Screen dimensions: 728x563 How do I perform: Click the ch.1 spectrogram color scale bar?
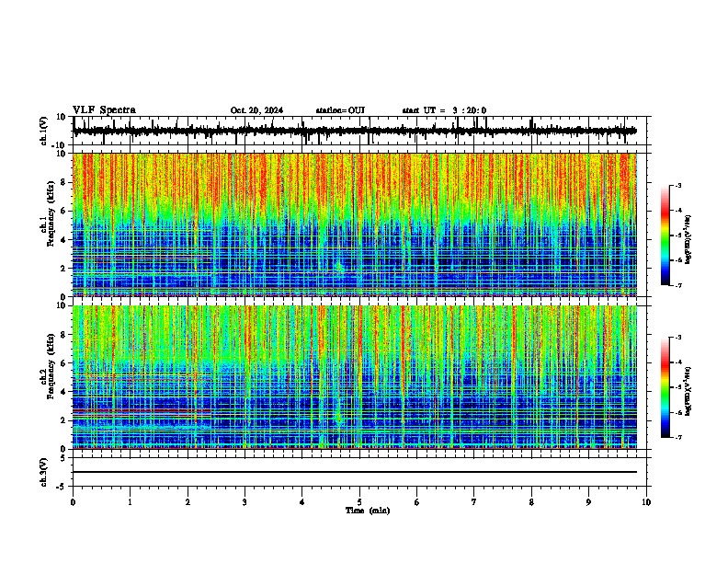[x=665, y=236]
